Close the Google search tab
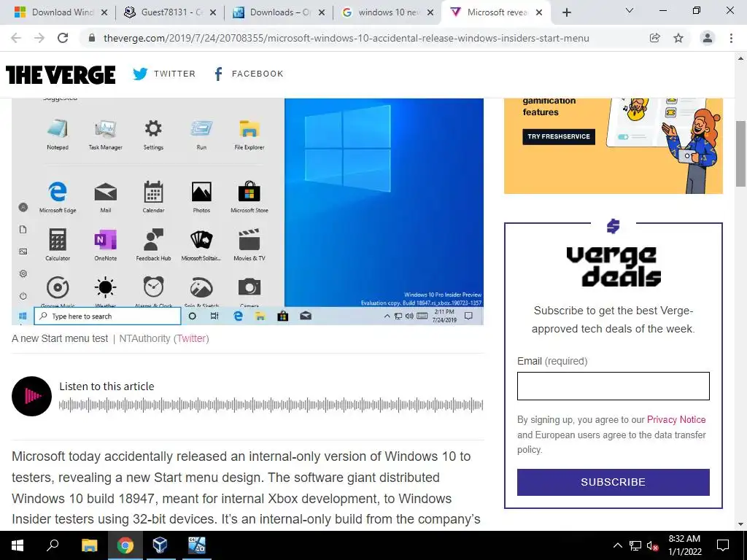747x560 pixels. [430, 12]
